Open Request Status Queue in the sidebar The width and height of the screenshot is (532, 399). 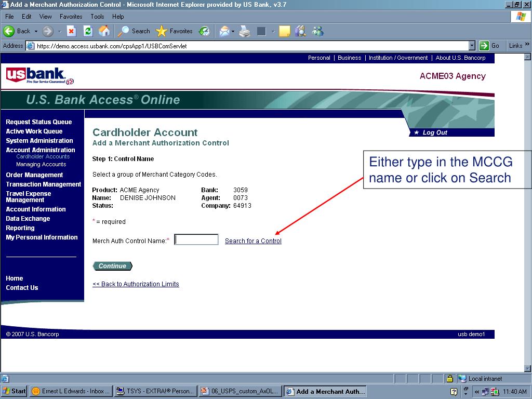click(x=38, y=122)
